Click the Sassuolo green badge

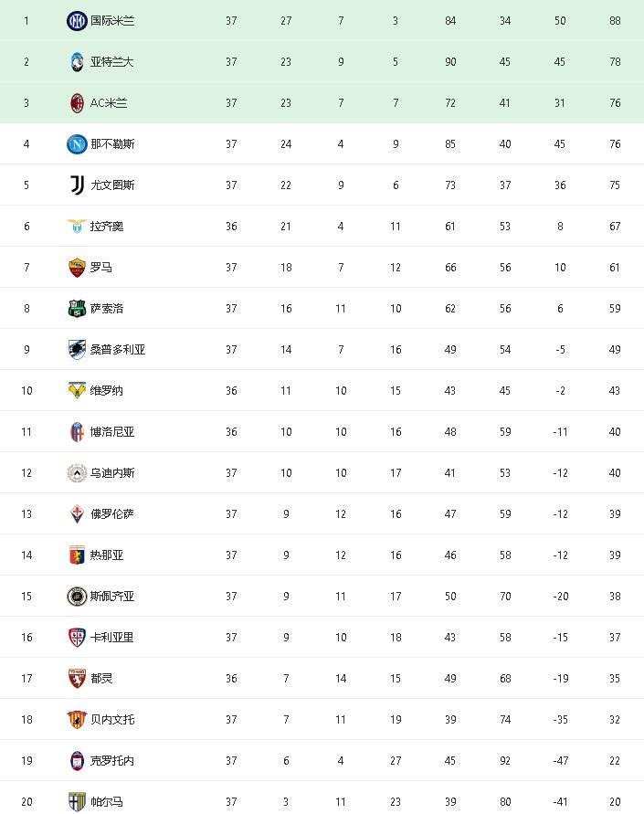click(x=77, y=309)
